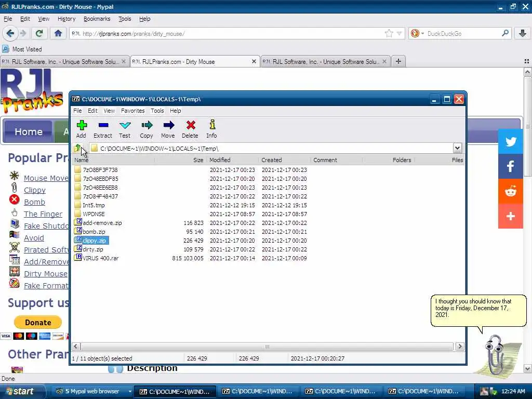Open 7-Zip File menu
This screenshot has width=532, height=399.
tap(77, 111)
